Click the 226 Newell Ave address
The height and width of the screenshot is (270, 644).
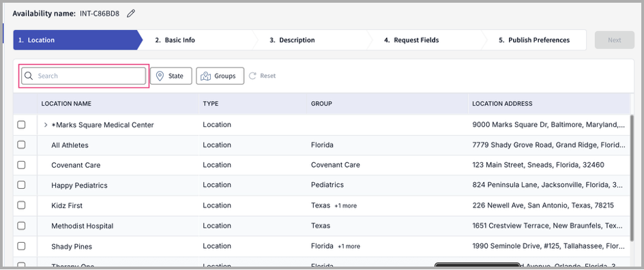543,205
